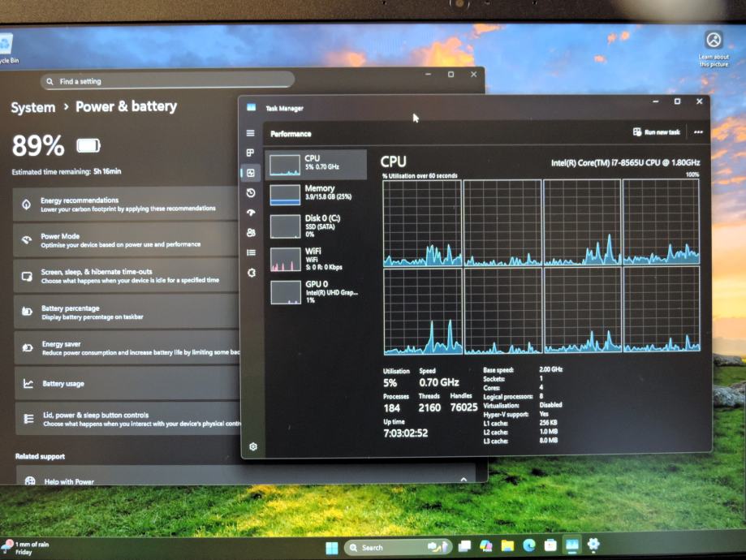Screen dimensions: 746x560
Task: Click the Handles value 76025
Action: pos(464,407)
